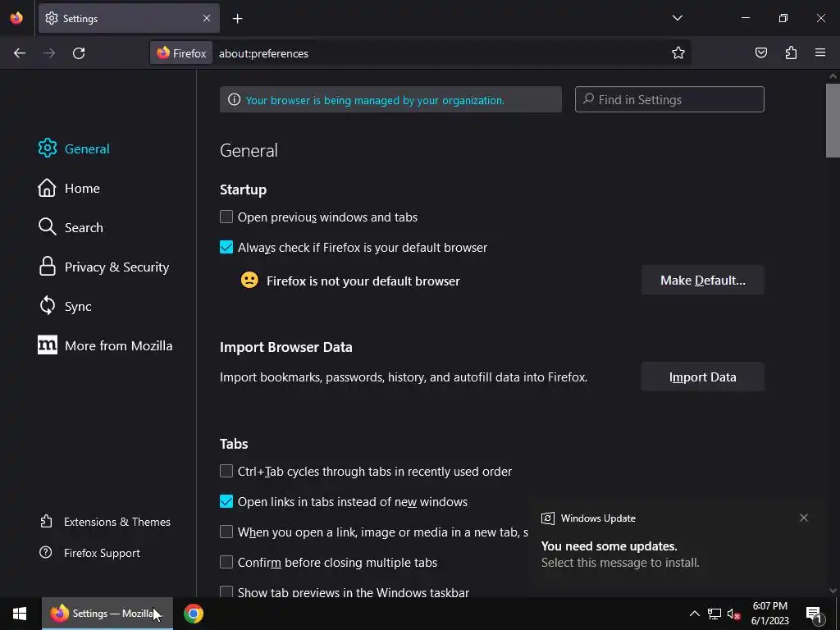Dismiss the Windows Update notification
Image resolution: width=840 pixels, height=630 pixels.
pos(804,518)
